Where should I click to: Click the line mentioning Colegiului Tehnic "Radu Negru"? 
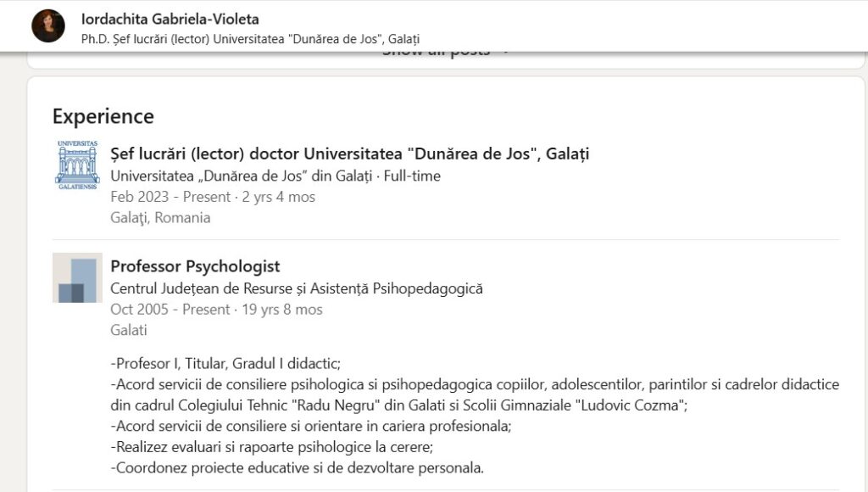[x=399, y=405]
